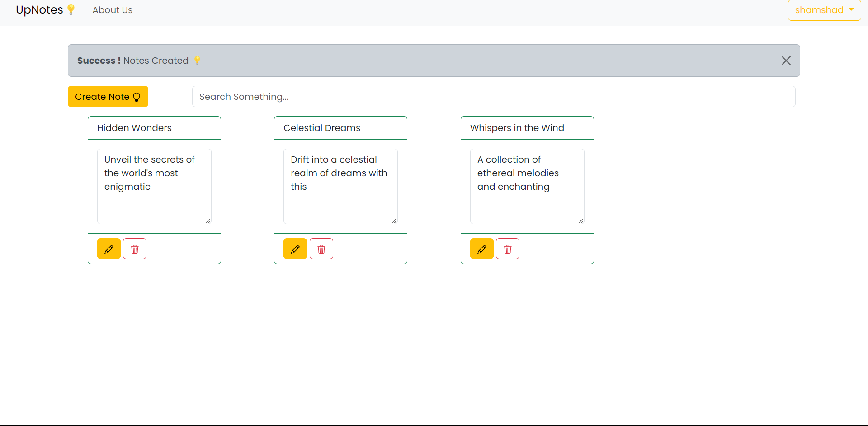The image size is (868, 426).
Task: Open the About Us page
Action: (x=112, y=10)
